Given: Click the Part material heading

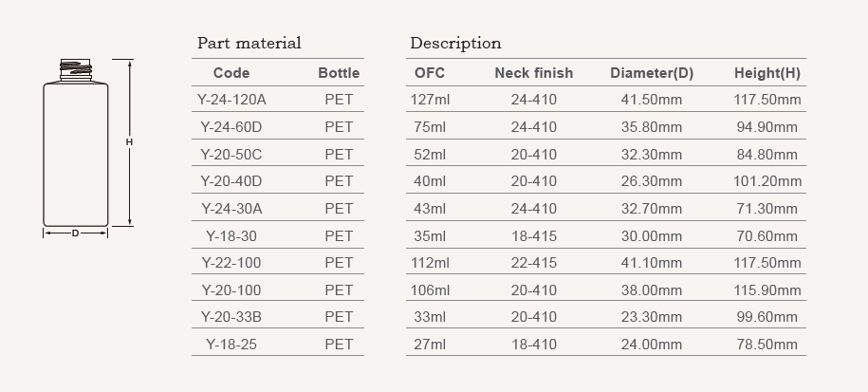Looking at the screenshot, I should point(249,44).
